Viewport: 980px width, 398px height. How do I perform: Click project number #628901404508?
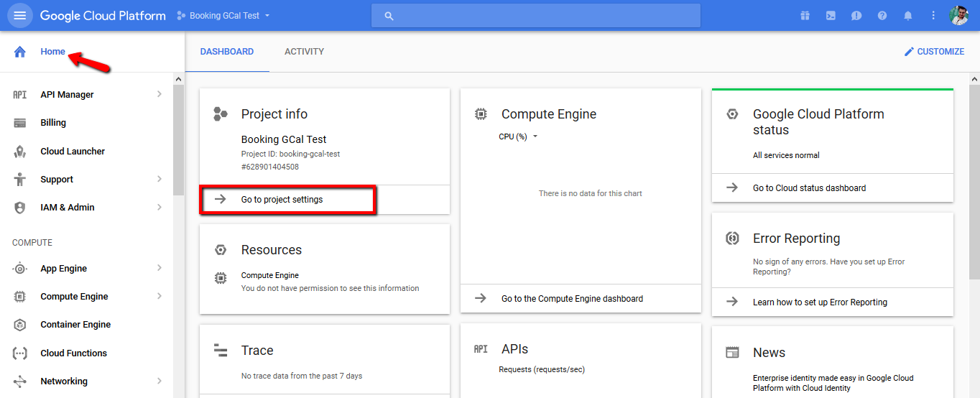click(x=269, y=167)
